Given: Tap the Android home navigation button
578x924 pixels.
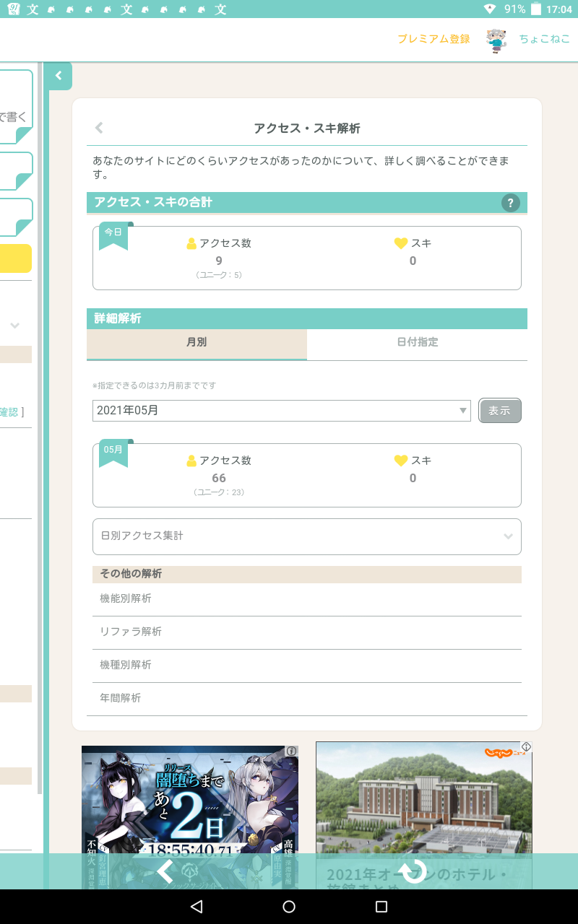Looking at the screenshot, I should [289, 907].
